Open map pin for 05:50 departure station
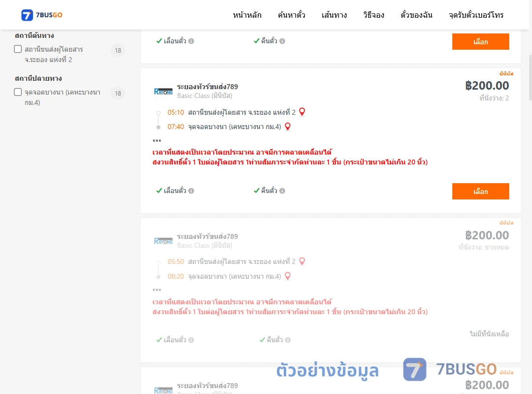 tap(302, 261)
